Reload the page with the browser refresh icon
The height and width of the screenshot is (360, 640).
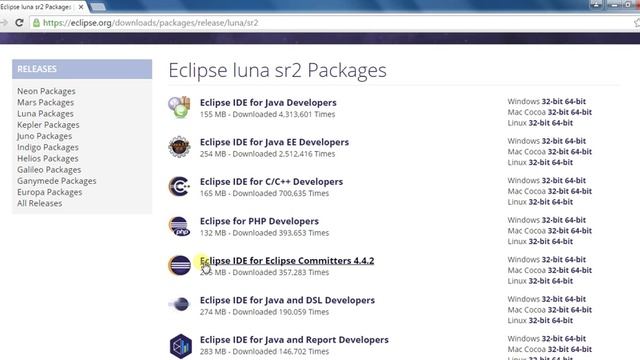coord(19,23)
